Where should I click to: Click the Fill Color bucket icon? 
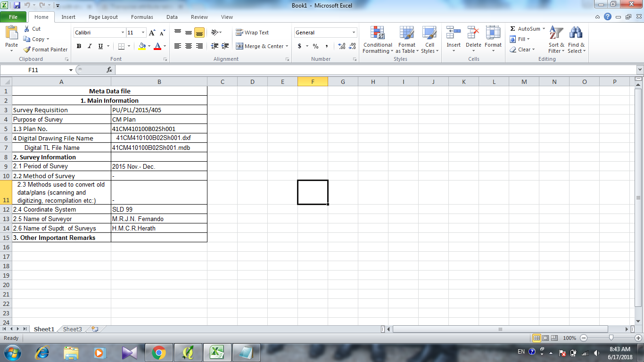coord(142,46)
